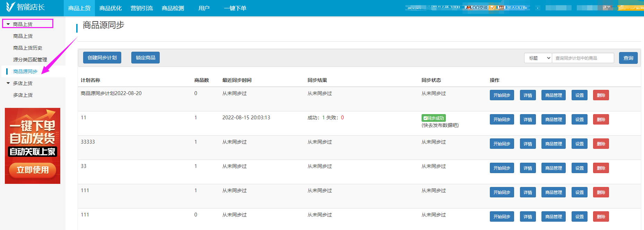
Task: Click the QQ交谈 penguin icon
Action: click(469, 7)
